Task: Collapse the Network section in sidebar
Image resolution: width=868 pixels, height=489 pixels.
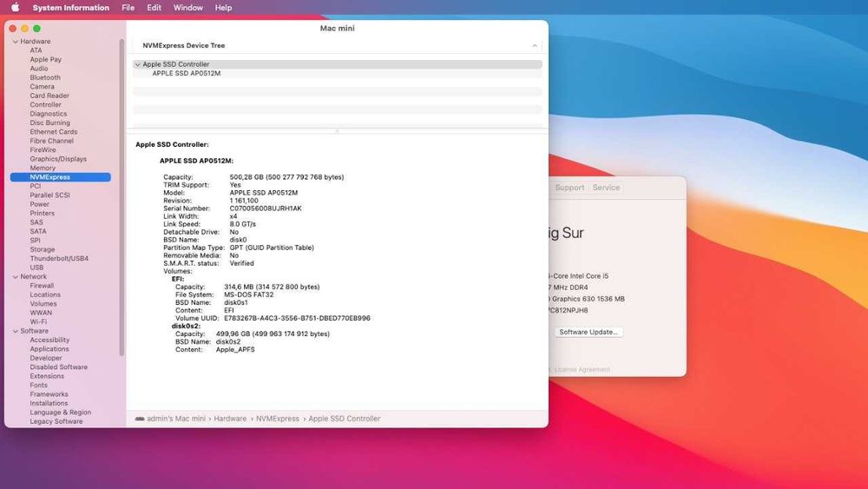Action: (16, 277)
